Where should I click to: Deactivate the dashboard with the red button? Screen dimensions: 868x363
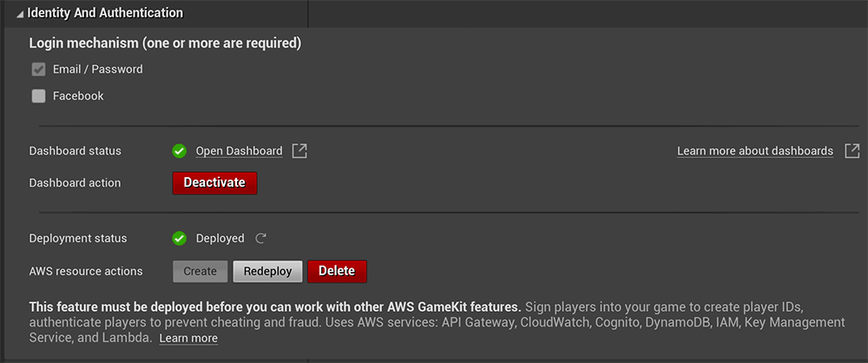coord(214,183)
